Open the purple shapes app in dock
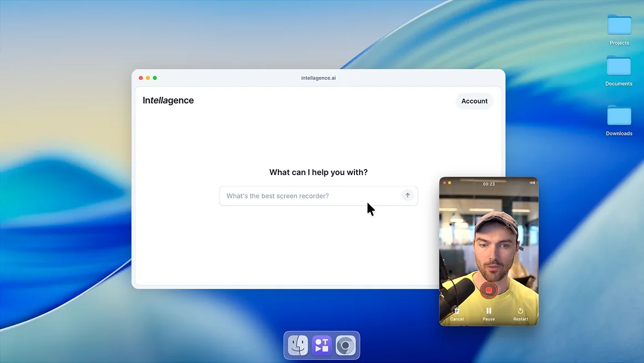 [x=322, y=345]
